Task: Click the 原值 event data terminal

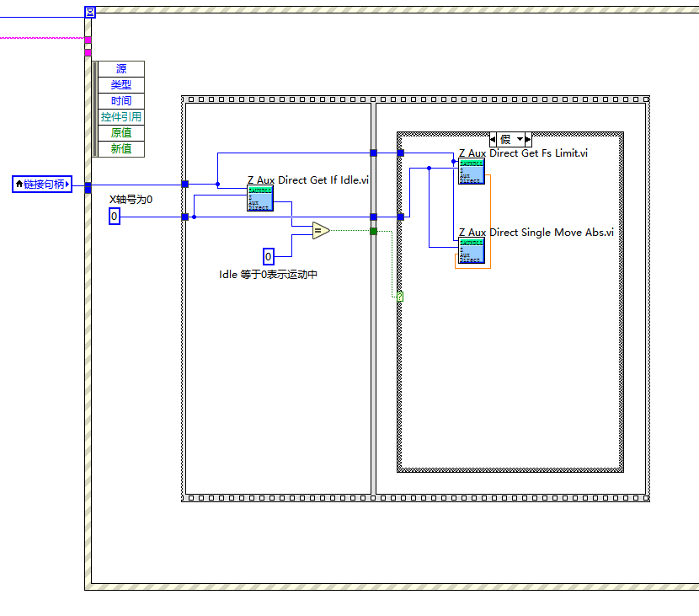Action: pyautogui.click(x=120, y=132)
